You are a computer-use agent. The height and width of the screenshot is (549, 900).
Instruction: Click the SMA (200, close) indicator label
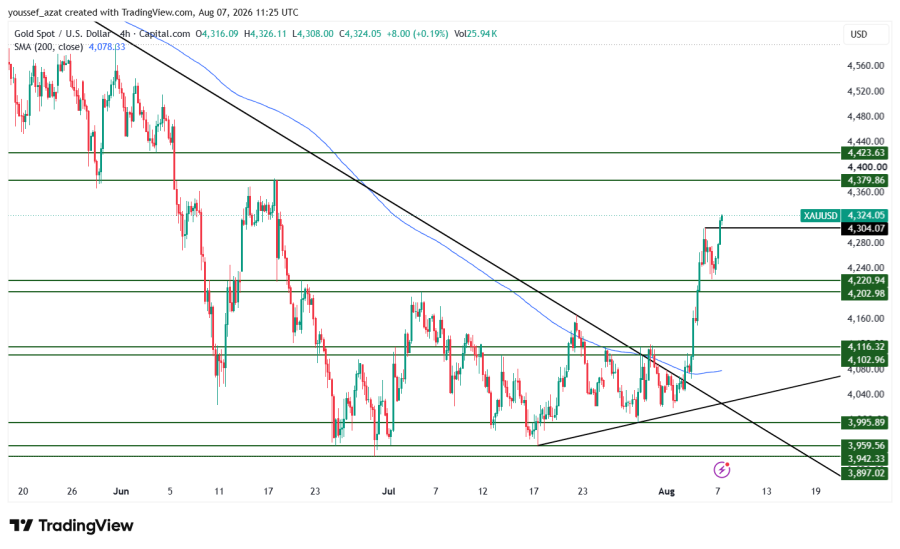[49, 47]
